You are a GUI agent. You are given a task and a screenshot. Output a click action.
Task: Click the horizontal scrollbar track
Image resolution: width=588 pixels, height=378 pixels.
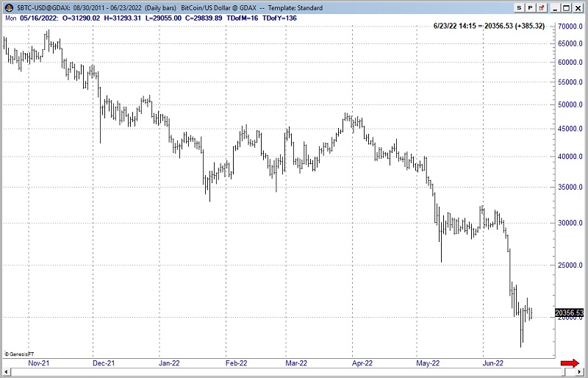click(294, 373)
